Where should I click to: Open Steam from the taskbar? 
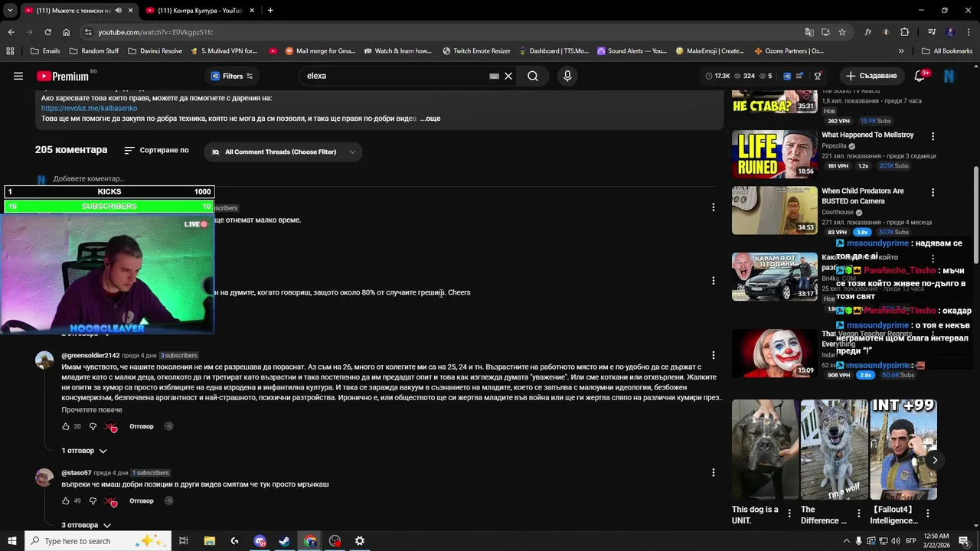(x=284, y=541)
